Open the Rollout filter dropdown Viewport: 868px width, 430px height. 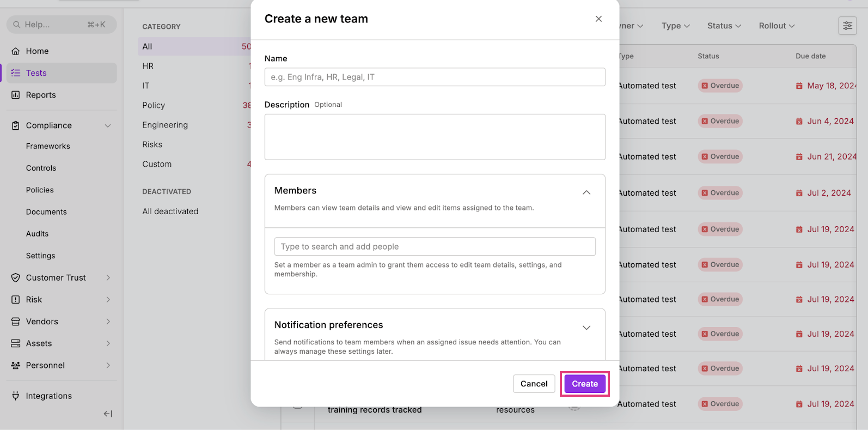click(777, 26)
